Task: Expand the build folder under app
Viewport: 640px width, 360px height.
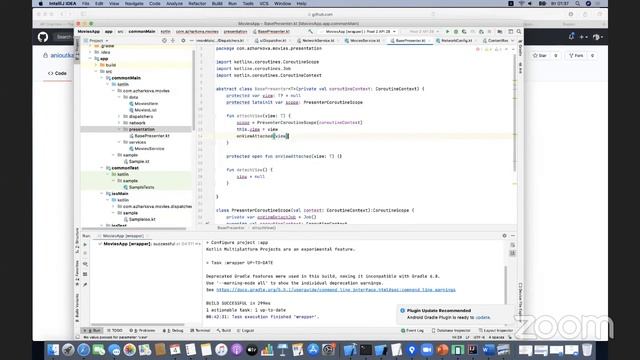Action: coord(96,65)
